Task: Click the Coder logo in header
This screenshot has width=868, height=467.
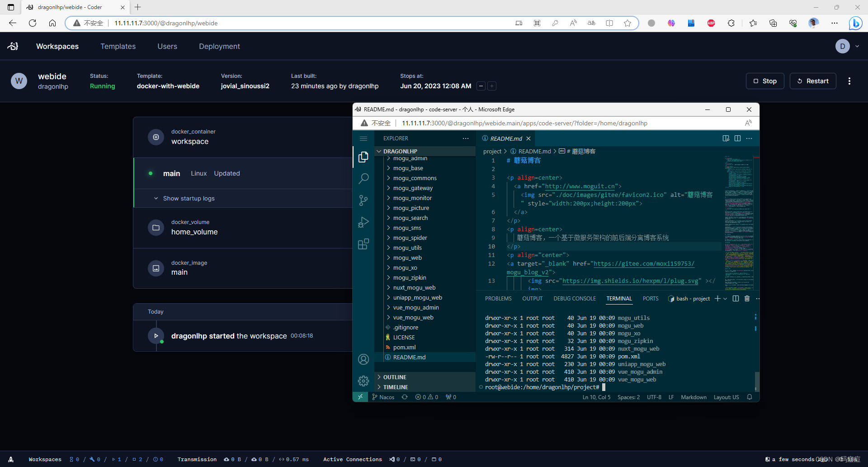Action: pos(13,46)
